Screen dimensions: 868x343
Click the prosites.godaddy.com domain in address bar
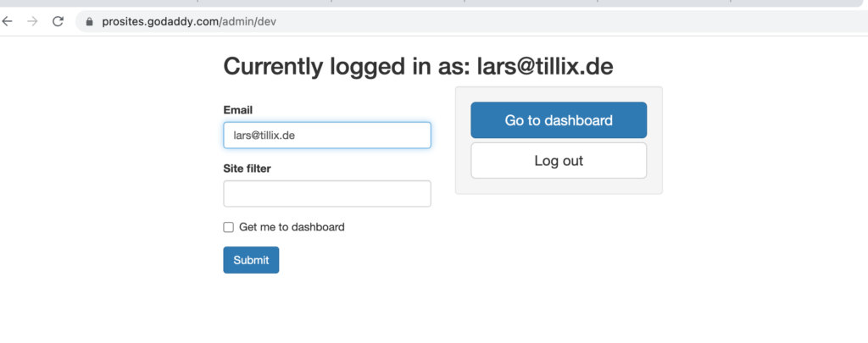click(x=161, y=22)
